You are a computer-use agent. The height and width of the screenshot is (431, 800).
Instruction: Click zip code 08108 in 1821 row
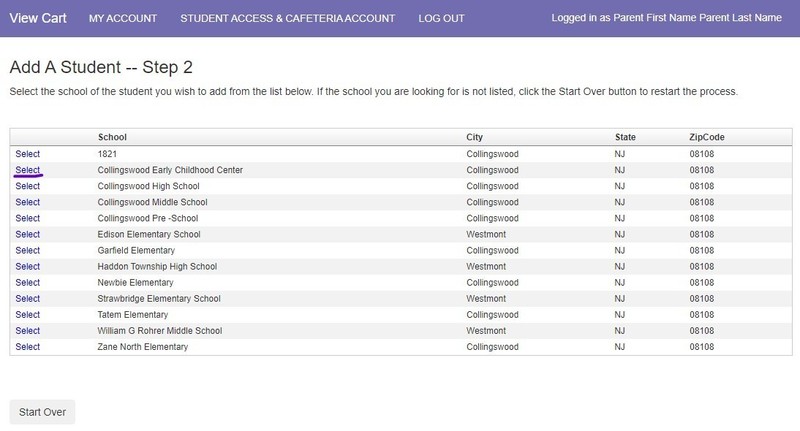tap(702, 154)
